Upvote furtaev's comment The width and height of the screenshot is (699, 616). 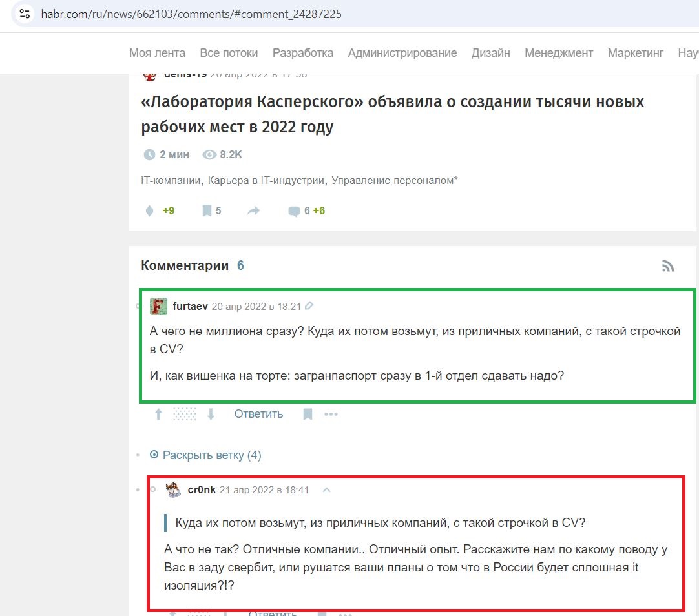point(158,415)
